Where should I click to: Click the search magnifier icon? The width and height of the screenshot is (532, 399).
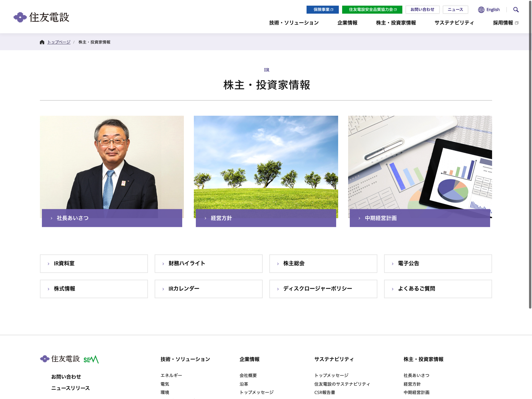pyautogui.click(x=516, y=10)
